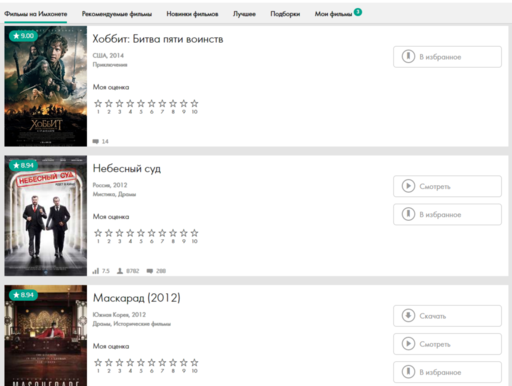Open the Подборки tab
This screenshot has width=512, height=386.
click(285, 14)
